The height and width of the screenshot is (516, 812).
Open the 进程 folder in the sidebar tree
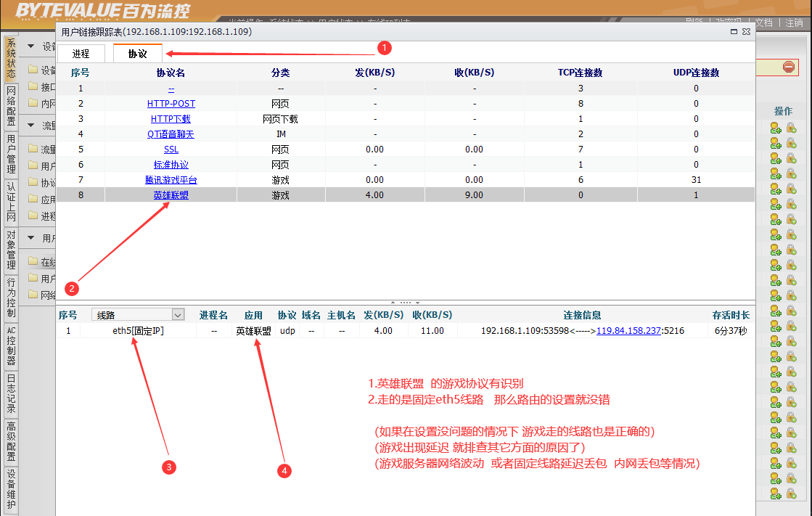coord(42,216)
